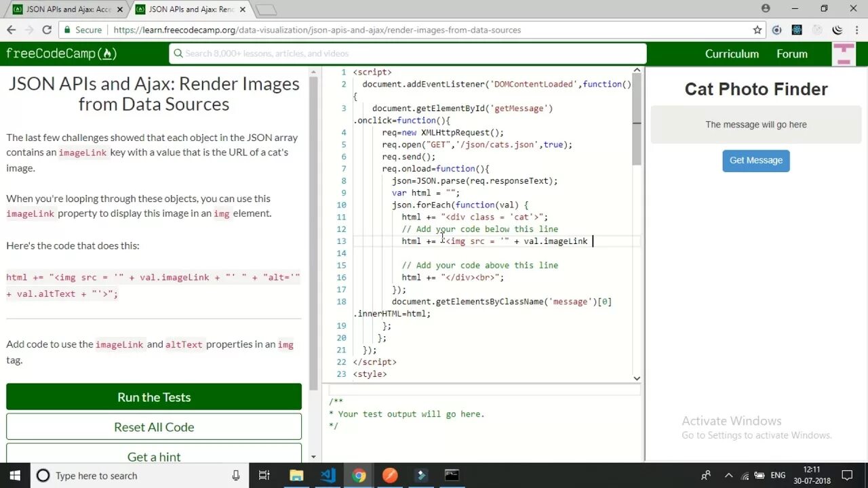Open the React DevTools extension icon
This screenshot has height=488, width=868.
tap(797, 30)
